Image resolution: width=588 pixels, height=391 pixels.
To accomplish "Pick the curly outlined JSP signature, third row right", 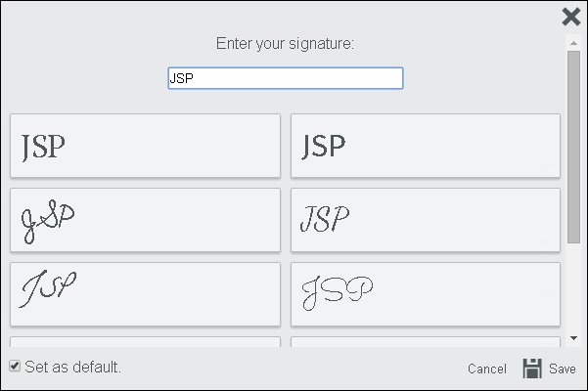I will 426,293.
